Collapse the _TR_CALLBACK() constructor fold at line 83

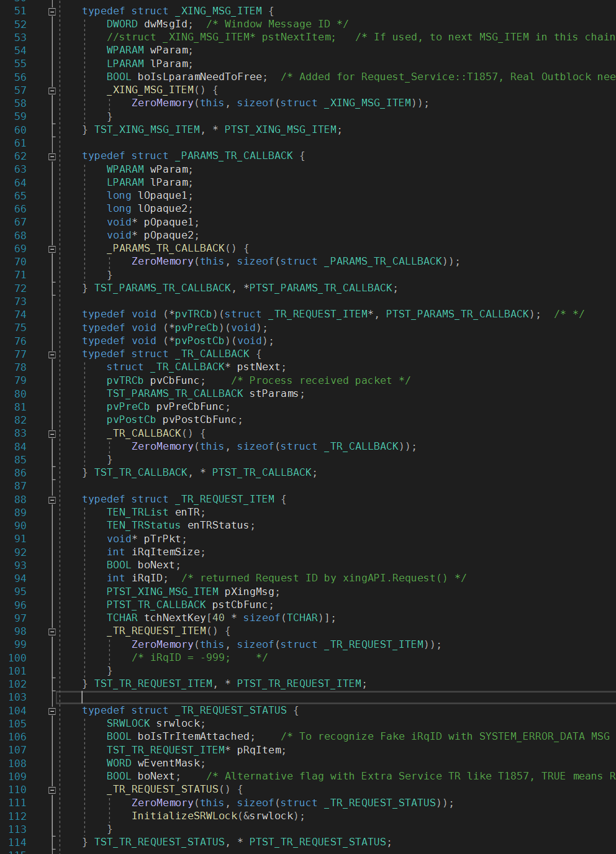[x=52, y=434]
